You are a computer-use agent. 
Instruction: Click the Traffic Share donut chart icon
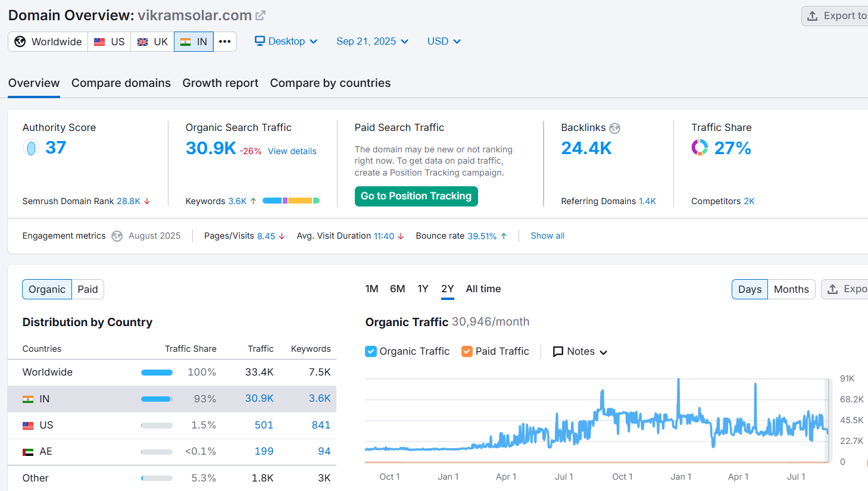coord(700,148)
